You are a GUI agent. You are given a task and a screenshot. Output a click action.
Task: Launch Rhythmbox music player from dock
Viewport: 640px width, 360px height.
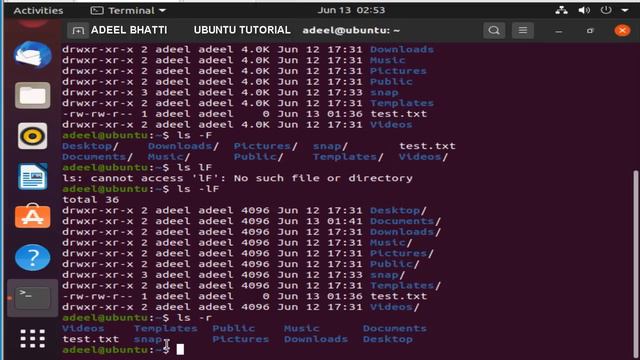[x=33, y=136]
